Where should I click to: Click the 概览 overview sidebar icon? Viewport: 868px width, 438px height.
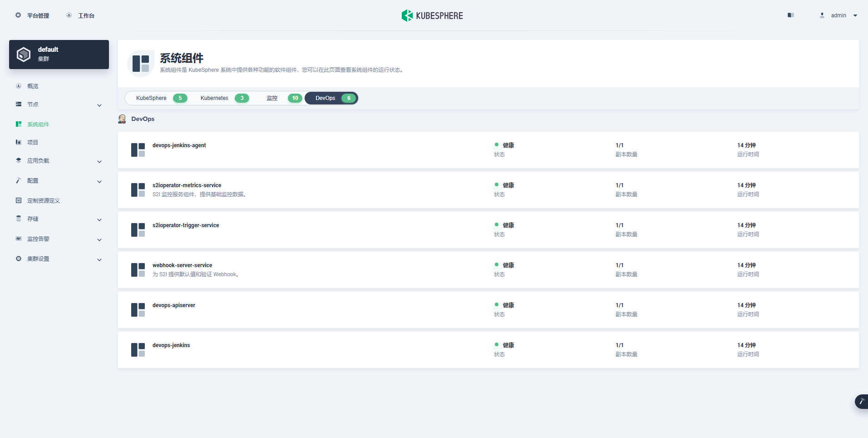19,86
